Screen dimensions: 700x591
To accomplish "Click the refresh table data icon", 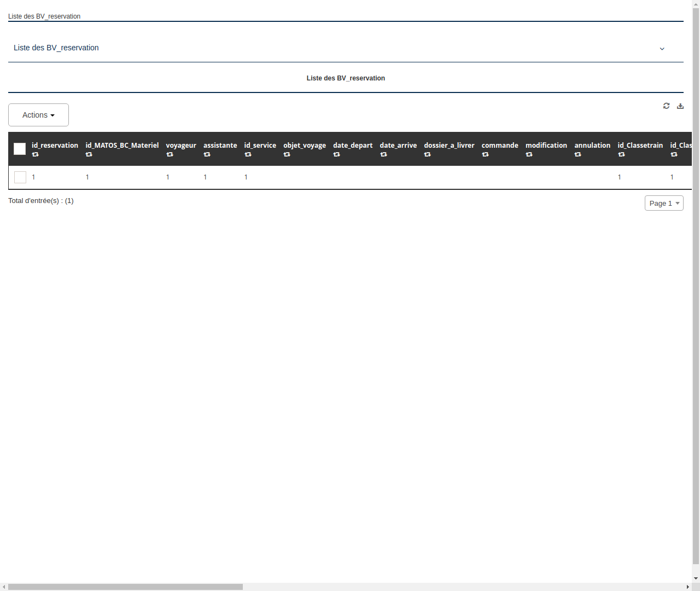I will click(666, 106).
